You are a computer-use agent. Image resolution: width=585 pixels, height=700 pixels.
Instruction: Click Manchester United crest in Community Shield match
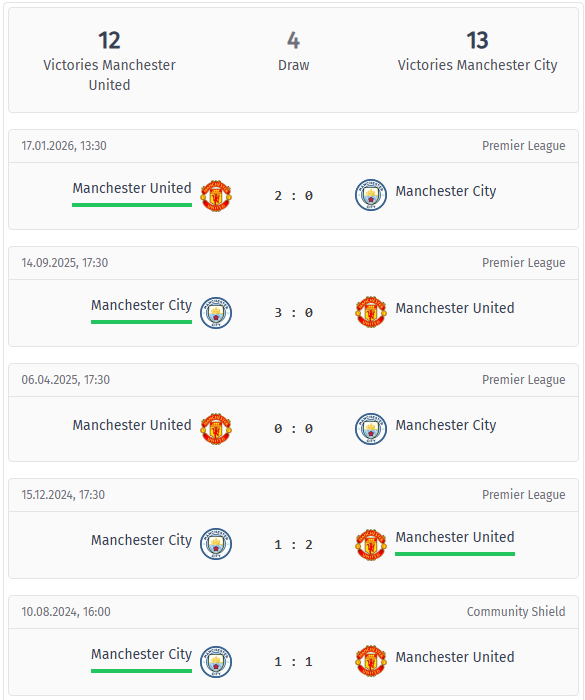pyautogui.click(x=371, y=661)
